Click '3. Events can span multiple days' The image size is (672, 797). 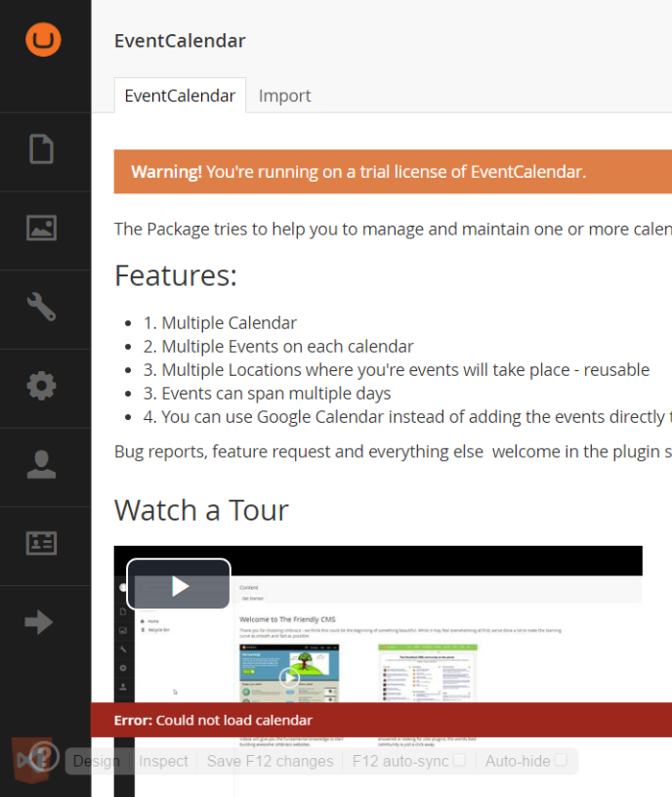pyautogui.click(x=268, y=394)
